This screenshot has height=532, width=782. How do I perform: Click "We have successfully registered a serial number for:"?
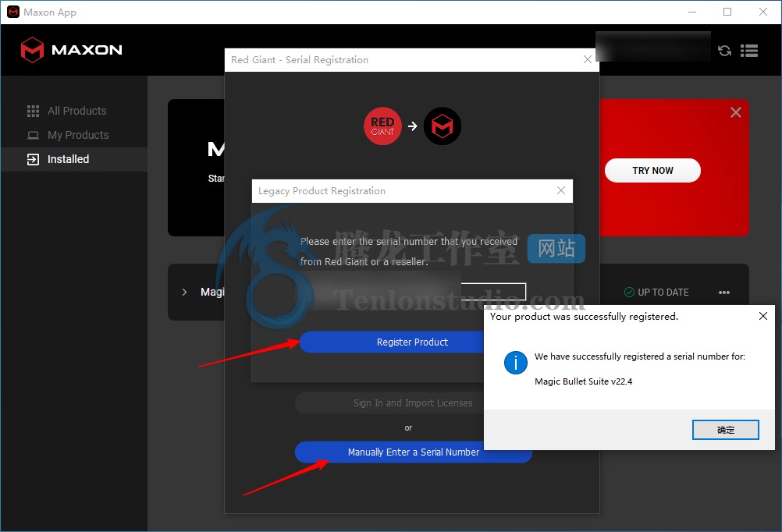pyautogui.click(x=640, y=356)
